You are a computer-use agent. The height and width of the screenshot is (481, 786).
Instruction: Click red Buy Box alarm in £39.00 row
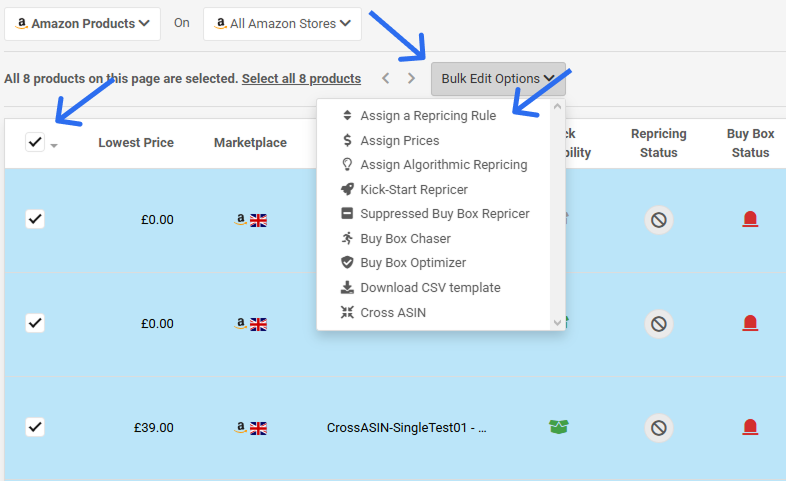click(x=750, y=427)
